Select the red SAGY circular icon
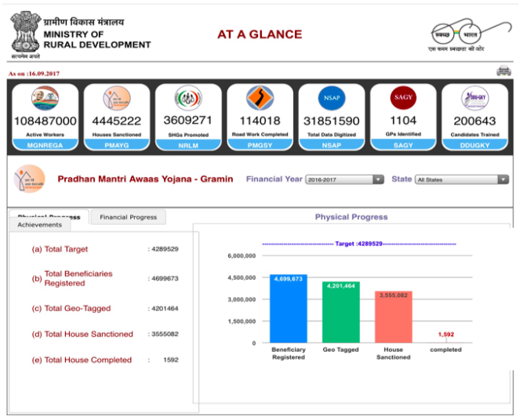Viewport: 520px width, 420px height. 403,99
